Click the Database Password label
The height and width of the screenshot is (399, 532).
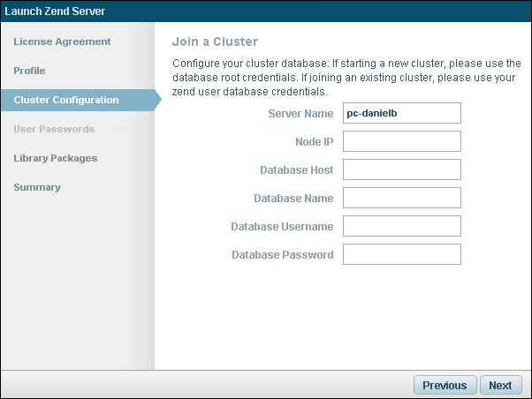(283, 255)
